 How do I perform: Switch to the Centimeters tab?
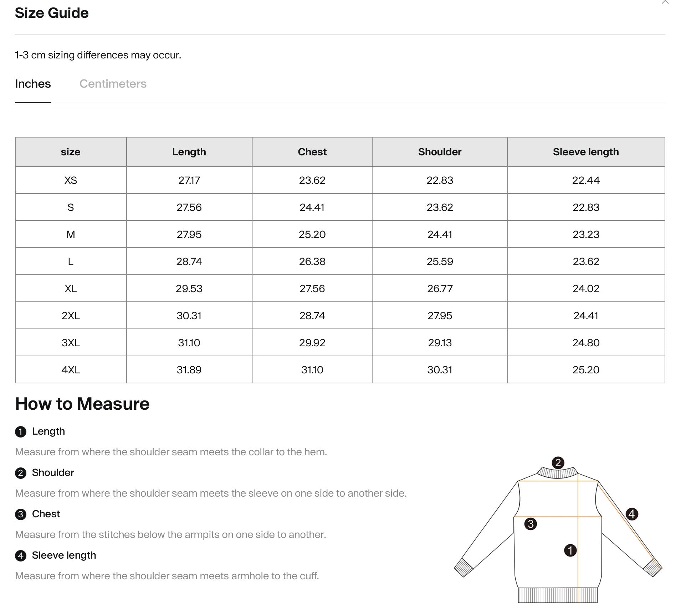(113, 84)
